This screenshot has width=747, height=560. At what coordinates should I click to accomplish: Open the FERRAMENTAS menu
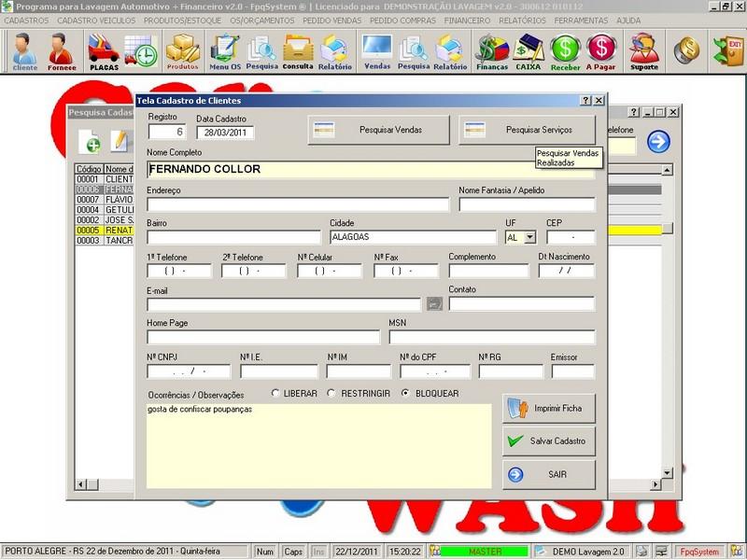coord(581,21)
